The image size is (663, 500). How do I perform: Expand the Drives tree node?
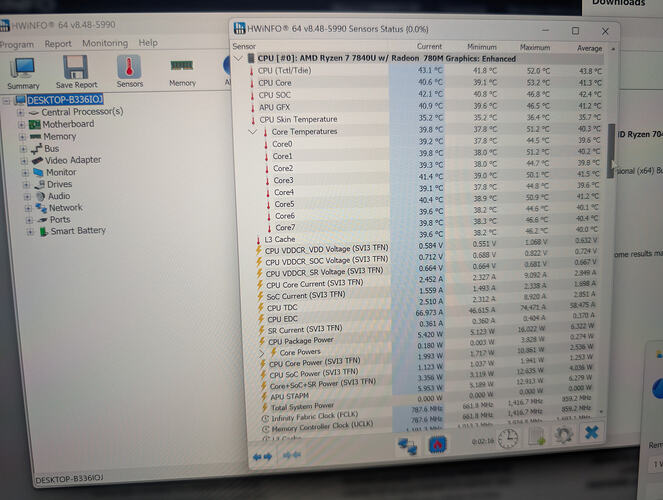point(26,185)
